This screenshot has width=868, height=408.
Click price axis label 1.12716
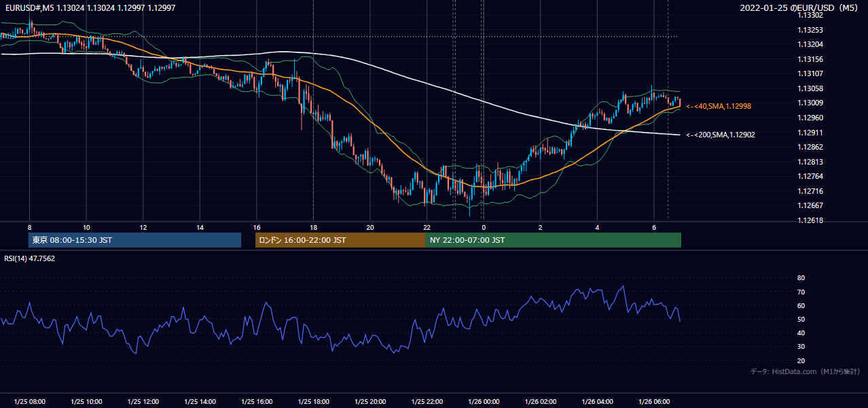tap(810, 191)
